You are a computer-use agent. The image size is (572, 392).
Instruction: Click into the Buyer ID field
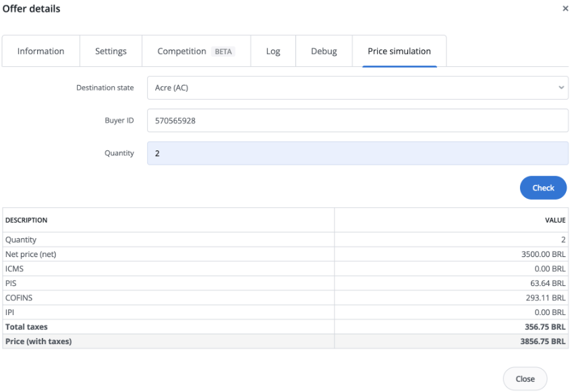[357, 121]
